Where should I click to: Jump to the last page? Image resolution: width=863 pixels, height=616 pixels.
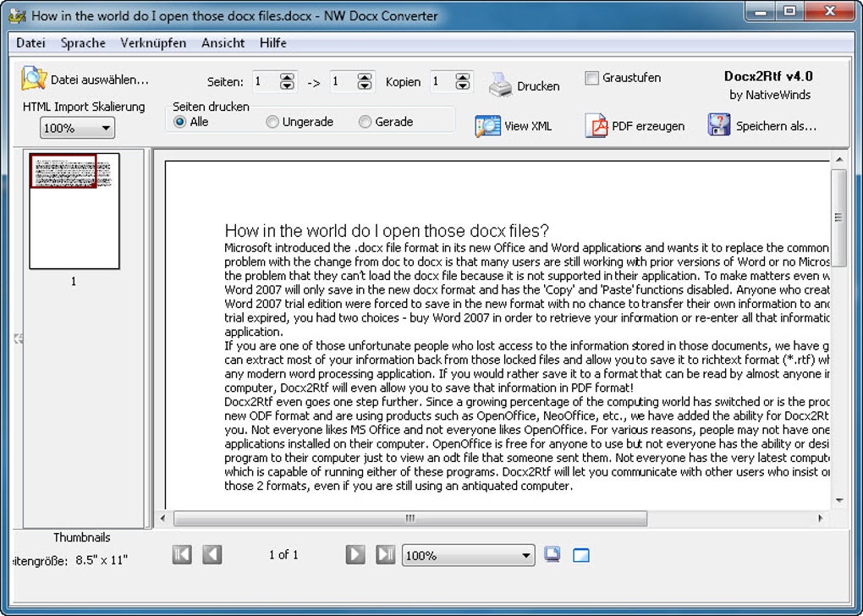point(385,554)
